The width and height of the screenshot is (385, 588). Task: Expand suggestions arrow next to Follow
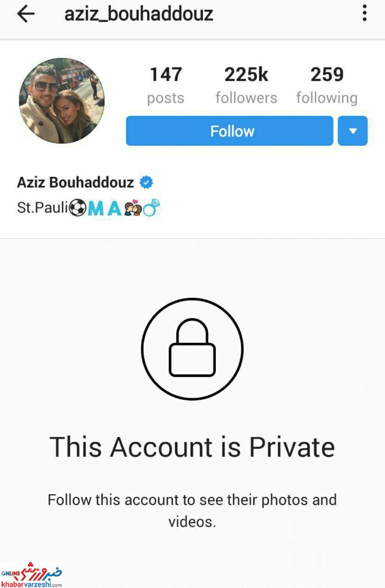click(352, 131)
